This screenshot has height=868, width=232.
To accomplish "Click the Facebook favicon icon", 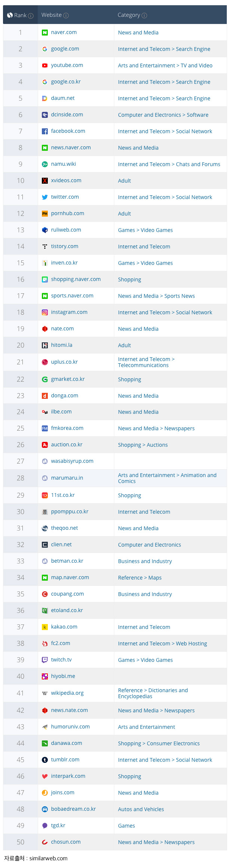I will click(x=45, y=131).
